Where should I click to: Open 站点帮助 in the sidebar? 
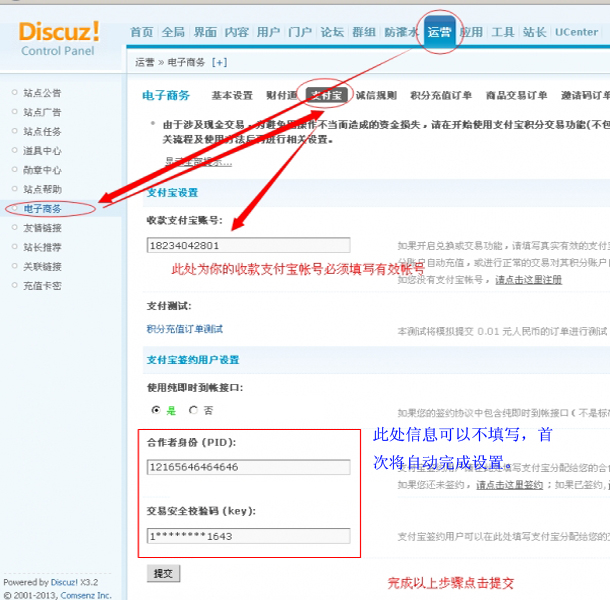pyautogui.click(x=42, y=189)
